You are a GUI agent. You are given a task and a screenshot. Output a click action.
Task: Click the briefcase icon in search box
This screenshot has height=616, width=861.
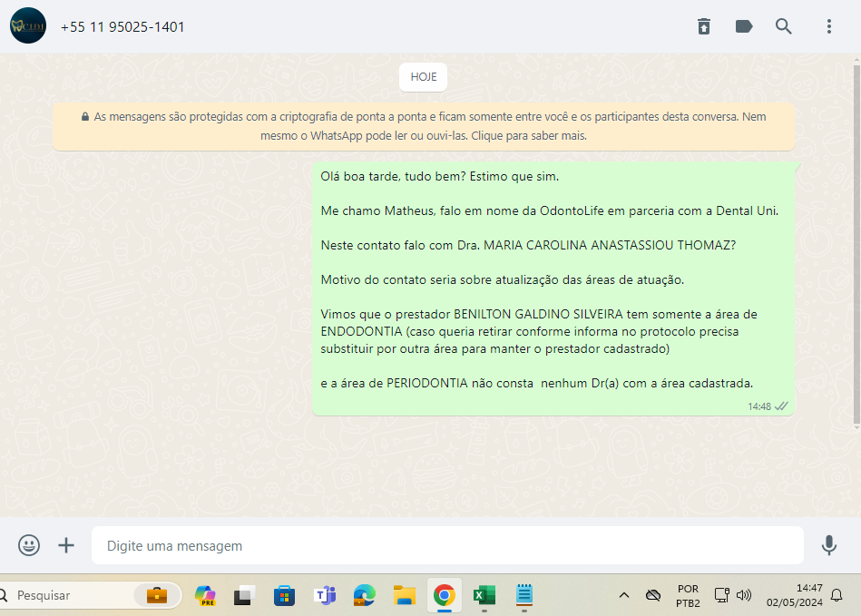coord(157,595)
